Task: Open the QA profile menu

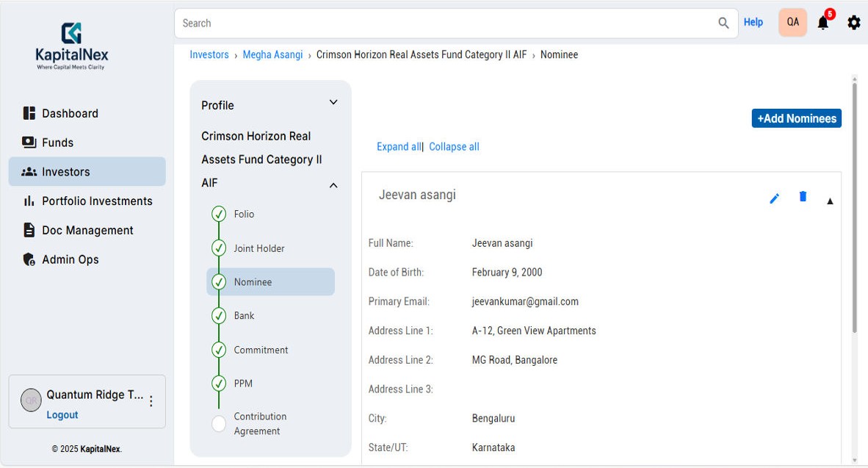Action: coord(792,22)
